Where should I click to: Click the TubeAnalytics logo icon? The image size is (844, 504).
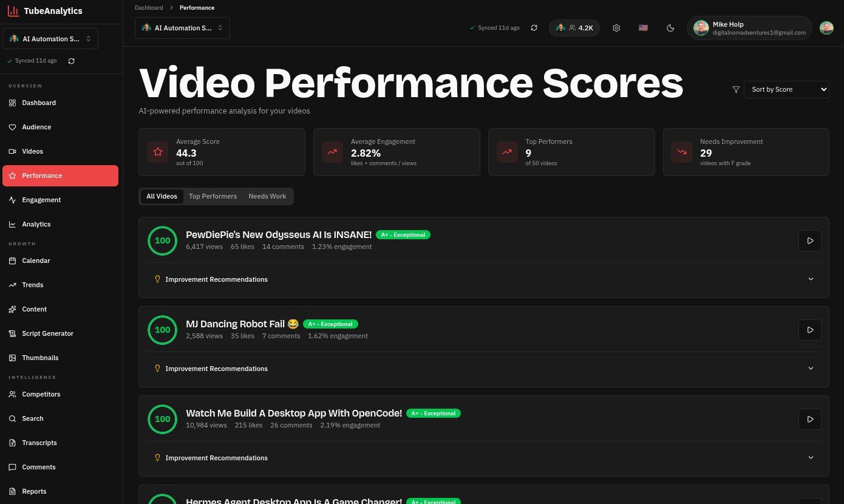[x=13, y=11]
